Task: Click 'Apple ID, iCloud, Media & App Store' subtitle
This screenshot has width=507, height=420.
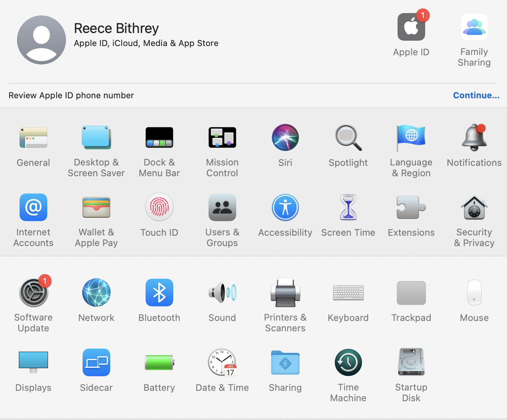Action: pyautogui.click(x=146, y=43)
